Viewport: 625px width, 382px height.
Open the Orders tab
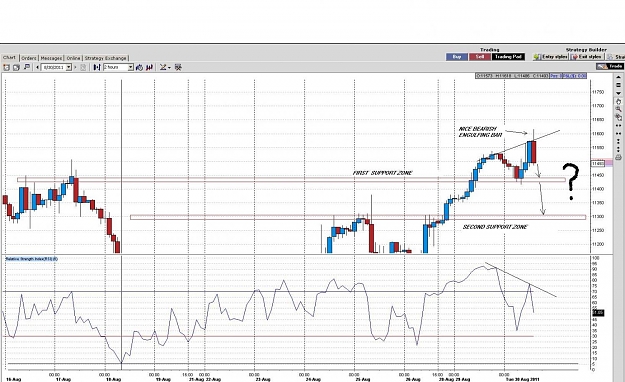[29, 58]
